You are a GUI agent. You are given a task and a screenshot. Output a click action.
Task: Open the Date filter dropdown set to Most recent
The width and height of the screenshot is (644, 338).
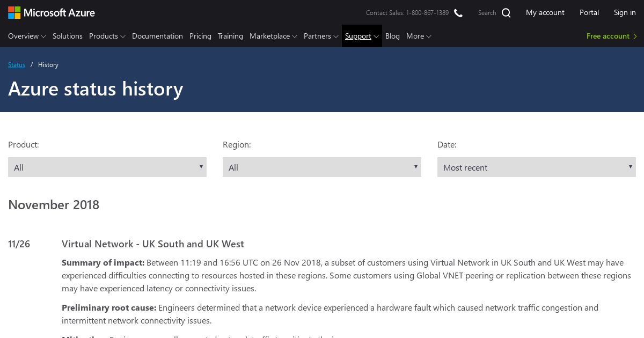537,167
